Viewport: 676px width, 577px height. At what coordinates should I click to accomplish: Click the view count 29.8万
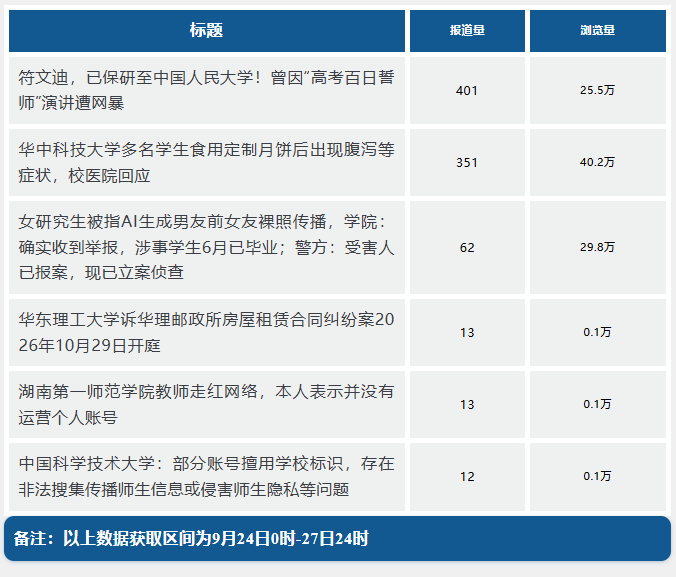click(597, 247)
